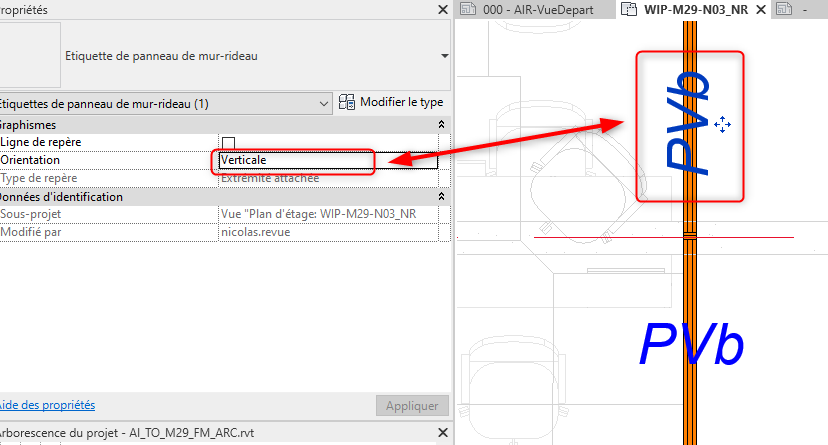Select the WIP-M29-N03_NR view tab
This screenshot has height=445, width=828.
pos(692,9)
